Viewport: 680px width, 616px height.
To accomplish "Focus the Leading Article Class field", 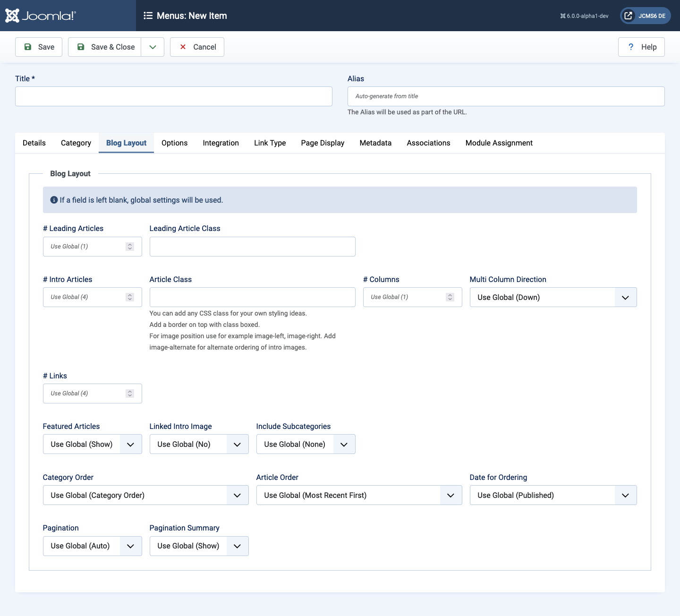I will coord(253,247).
